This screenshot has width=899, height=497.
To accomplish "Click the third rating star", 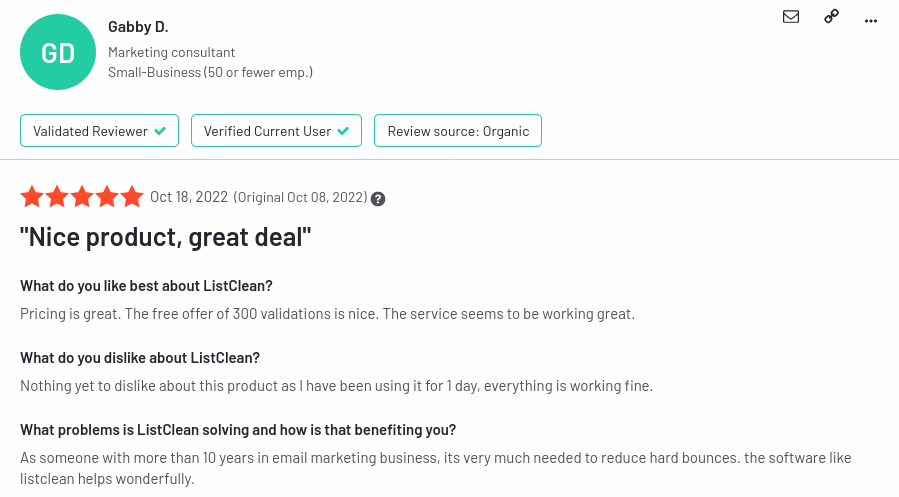I will point(82,197).
